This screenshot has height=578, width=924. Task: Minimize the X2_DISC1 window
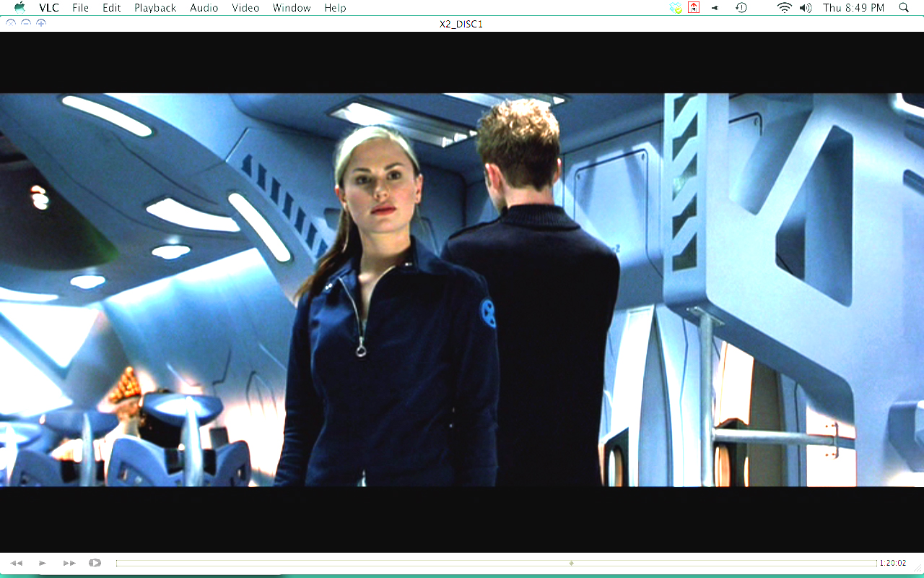25,23
